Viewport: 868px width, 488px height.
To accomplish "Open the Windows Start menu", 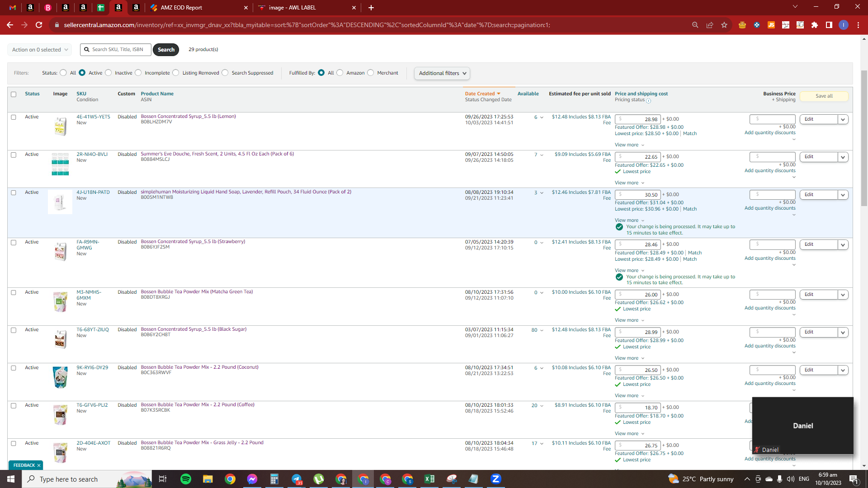I will (x=11, y=479).
